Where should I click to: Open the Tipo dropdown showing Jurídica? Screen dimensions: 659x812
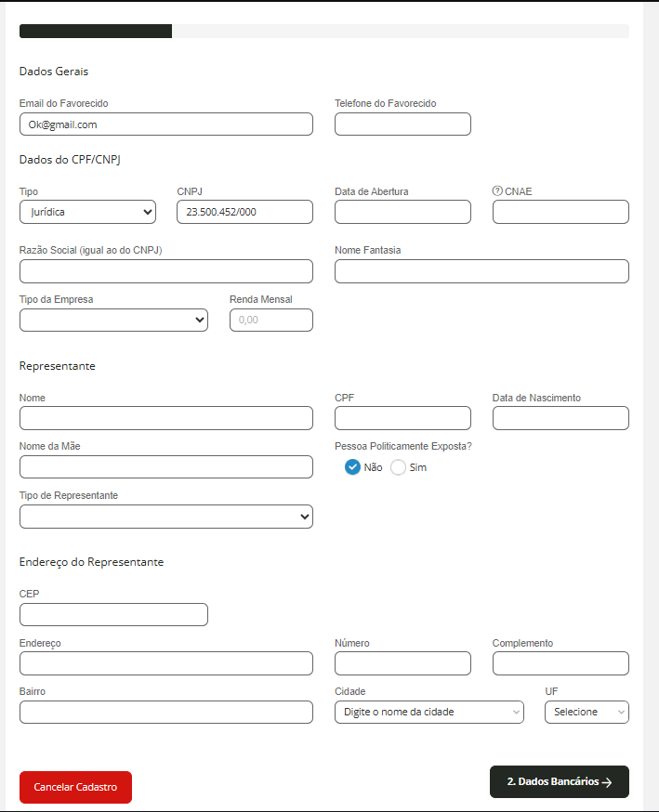(x=87, y=212)
